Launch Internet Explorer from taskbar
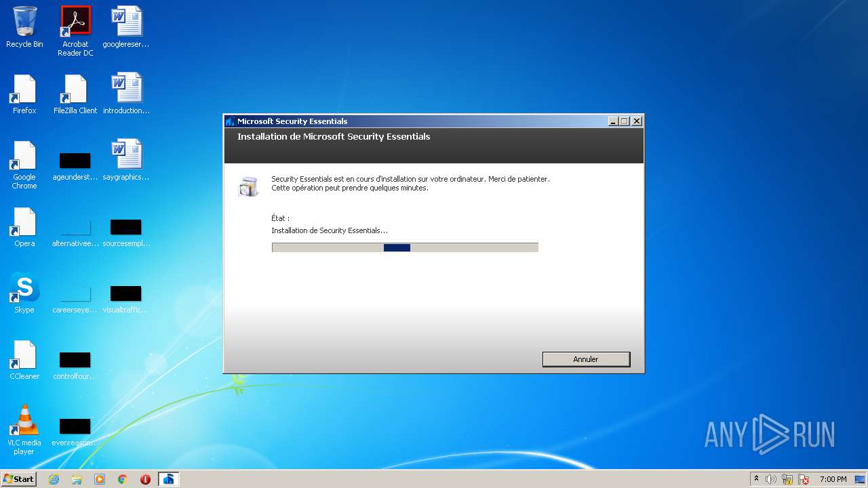Viewport: 868px width, 488px height. 54,479
